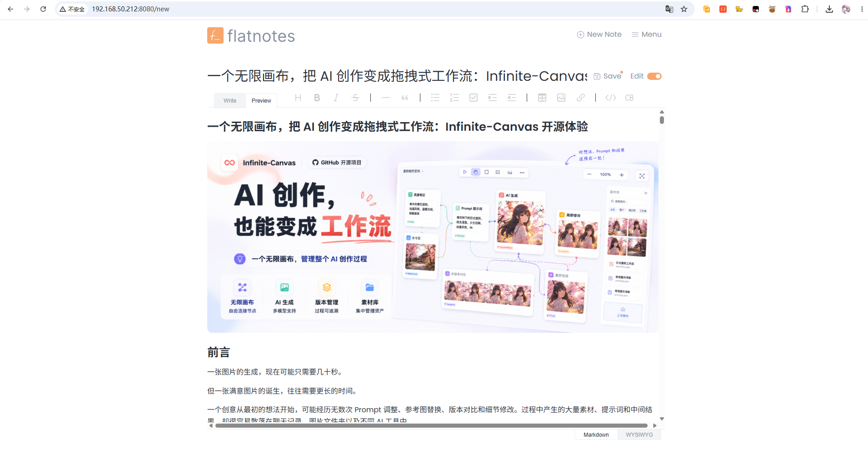Open the black square extension icon
The height and width of the screenshot is (449, 868).
[756, 9]
